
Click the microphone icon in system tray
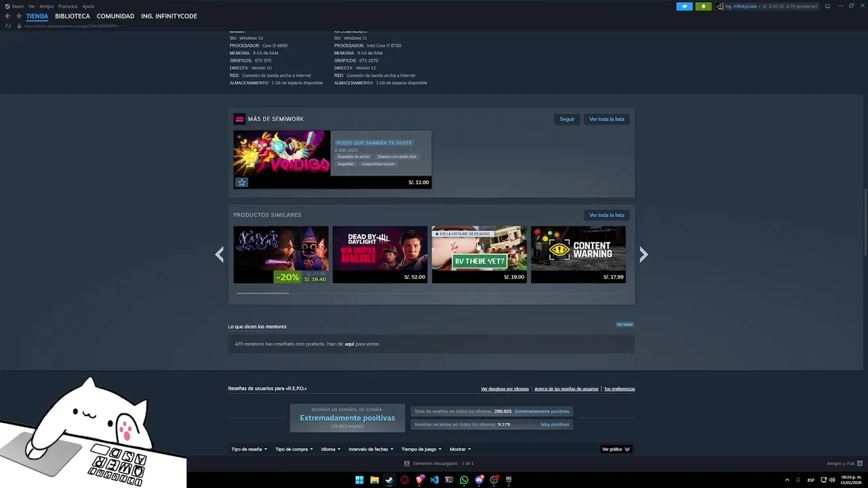798,480
